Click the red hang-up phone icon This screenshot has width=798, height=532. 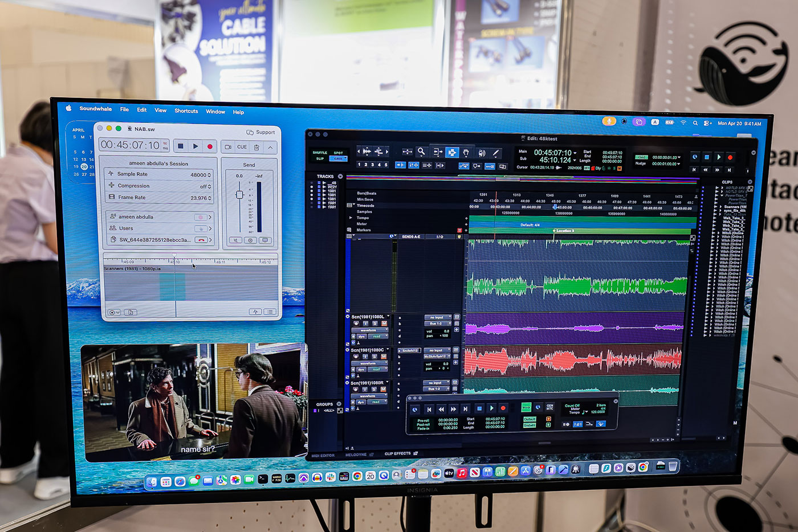201,240
